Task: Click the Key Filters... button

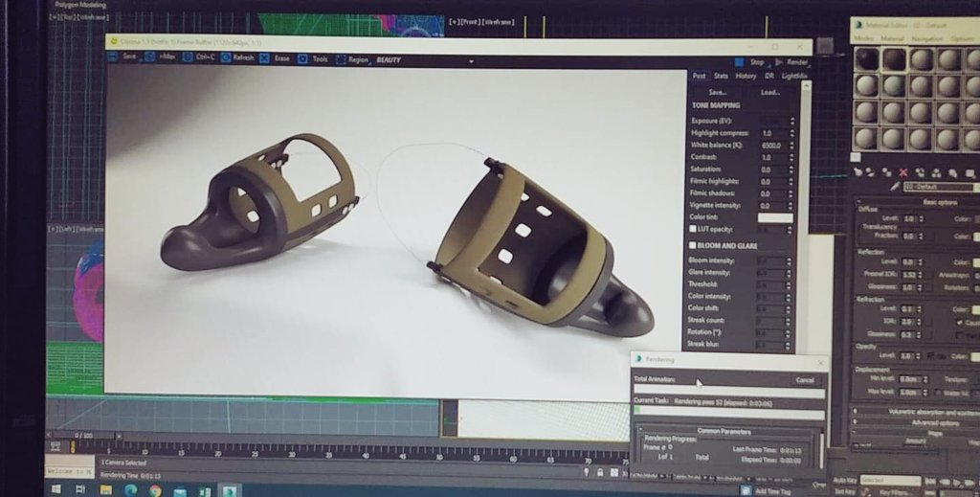Action: pyautogui.click(x=895, y=492)
